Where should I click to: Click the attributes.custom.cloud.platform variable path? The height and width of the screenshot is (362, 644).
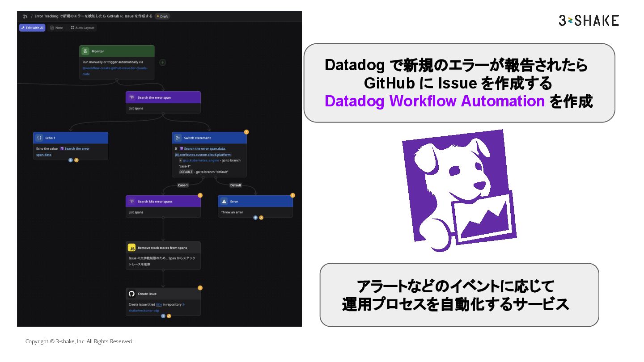(203, 155)
